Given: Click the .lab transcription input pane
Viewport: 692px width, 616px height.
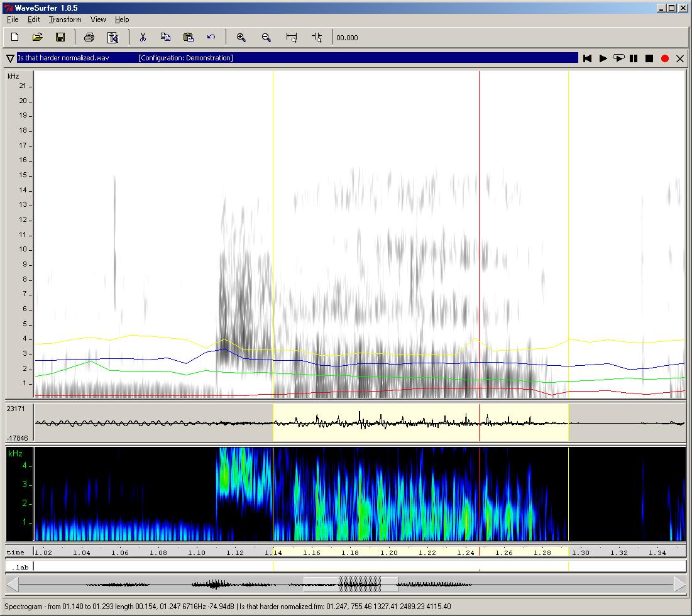Looking at the screenshot, I should coord(358,566).
